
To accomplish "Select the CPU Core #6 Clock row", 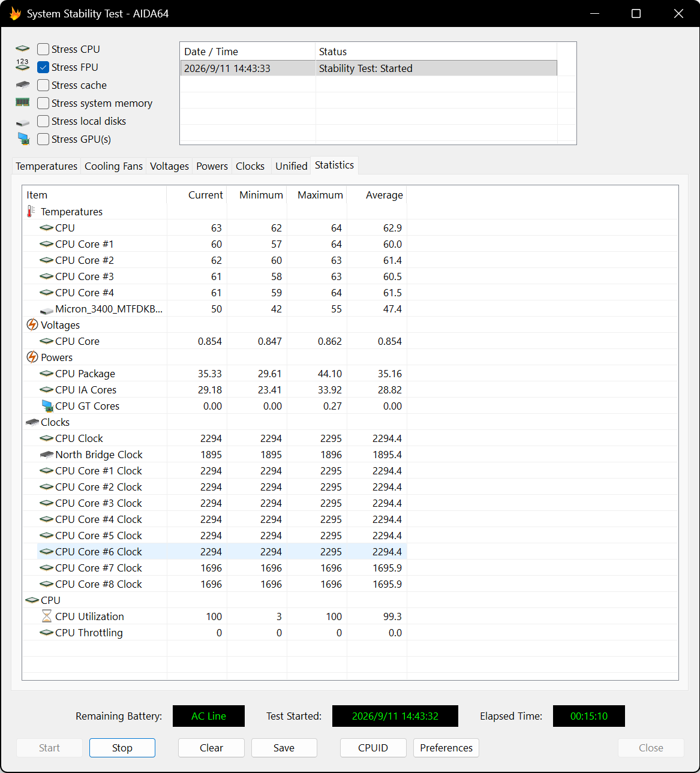I will tap(222, 552).
